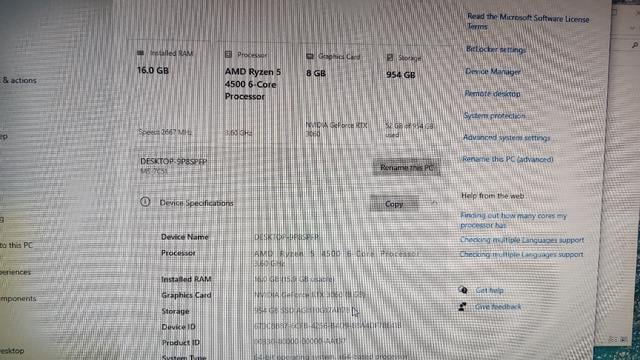This screenshot has width=640, height=360.
Task: Select the 'to this PC' sidebar item
Action: point(16,245)
